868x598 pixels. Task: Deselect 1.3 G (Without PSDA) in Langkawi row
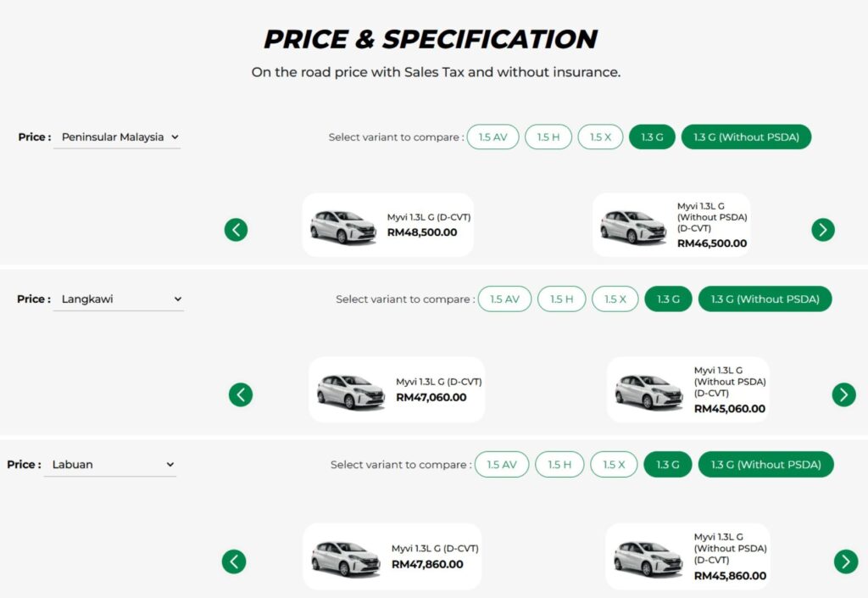coord(765,299)
